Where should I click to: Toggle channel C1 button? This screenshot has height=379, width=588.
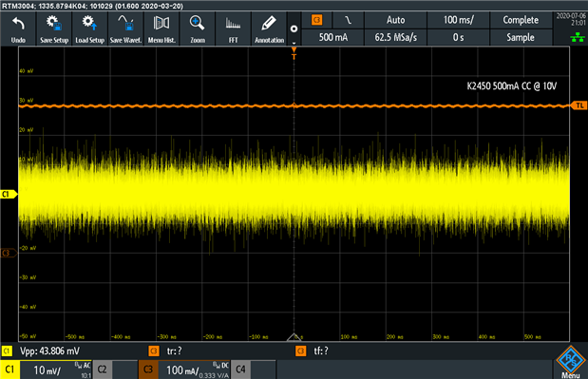(x=9, y=370)
